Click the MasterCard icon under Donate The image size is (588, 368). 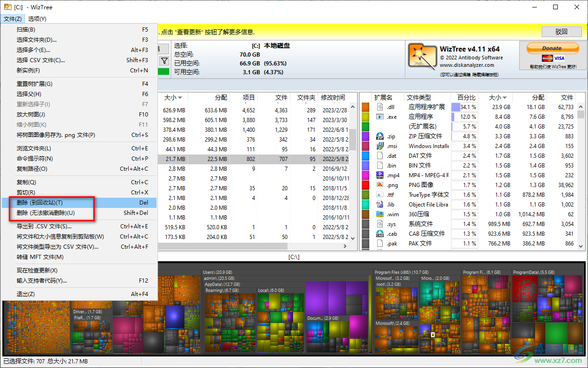click(547, 58)
